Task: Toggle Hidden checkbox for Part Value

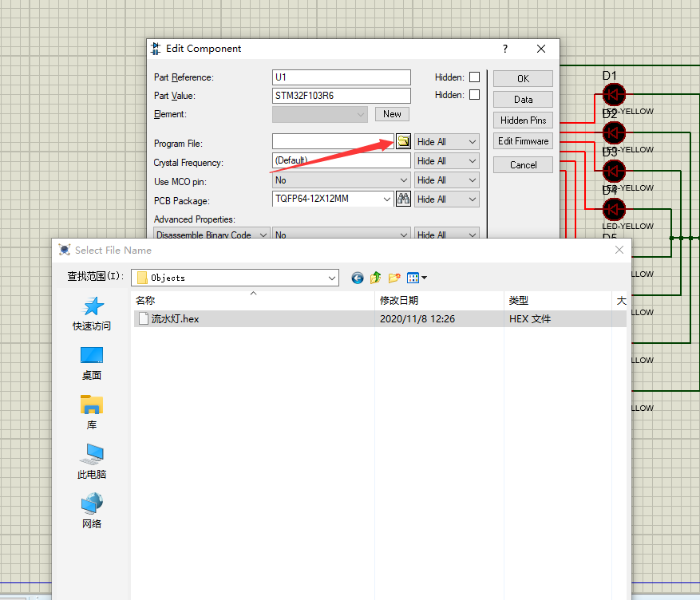Action: click(475, 95)
